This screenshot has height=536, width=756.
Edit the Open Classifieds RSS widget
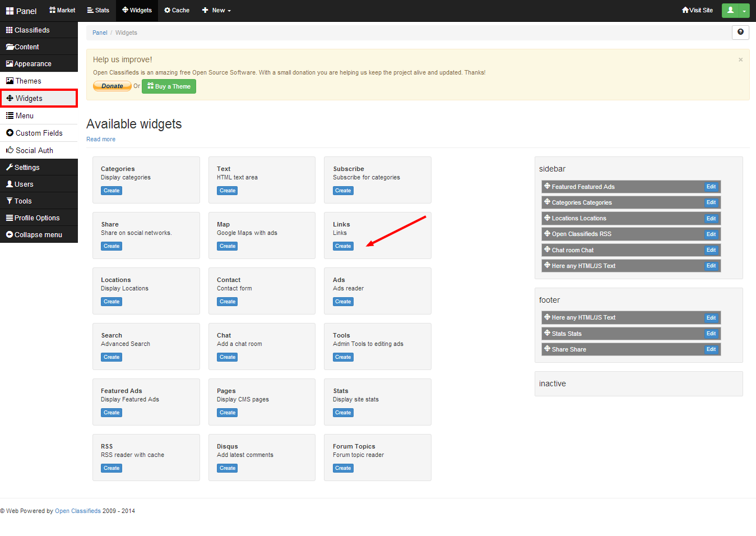tap(711, 234)
